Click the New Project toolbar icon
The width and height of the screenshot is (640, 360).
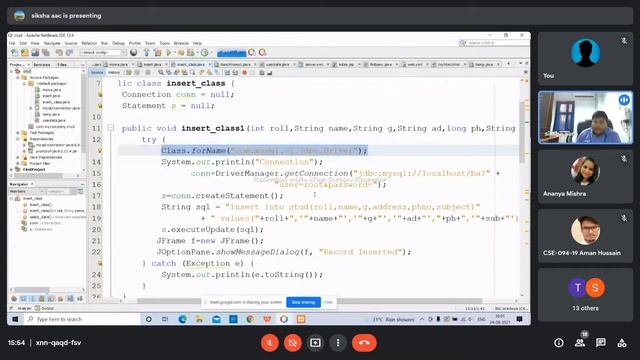[25, 53]
